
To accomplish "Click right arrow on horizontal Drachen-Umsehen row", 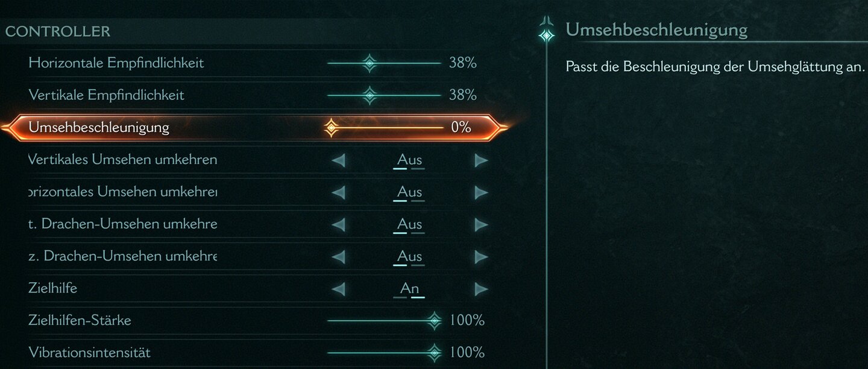I will (x=480, y=257).
